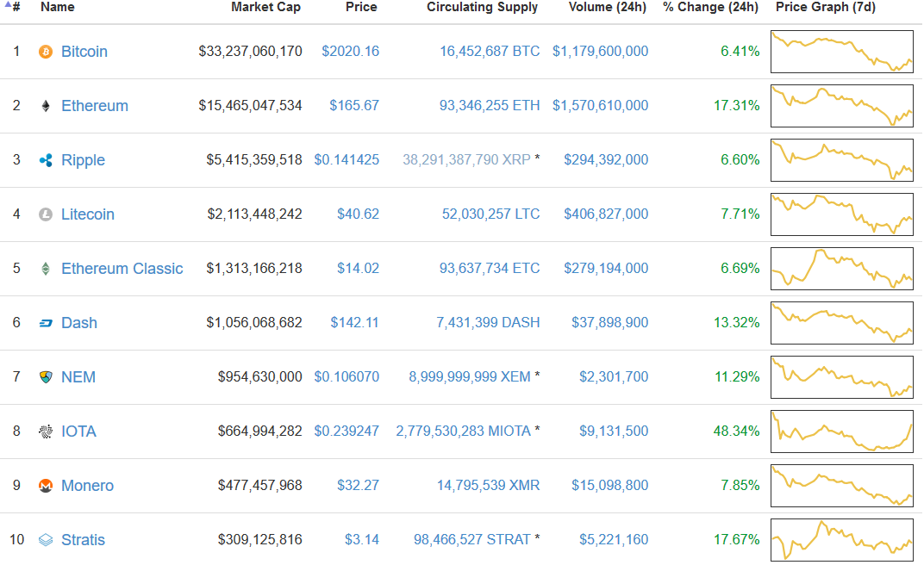924x565 pixels.
Task: Sort table by Market Cap header
Action: 265,7
